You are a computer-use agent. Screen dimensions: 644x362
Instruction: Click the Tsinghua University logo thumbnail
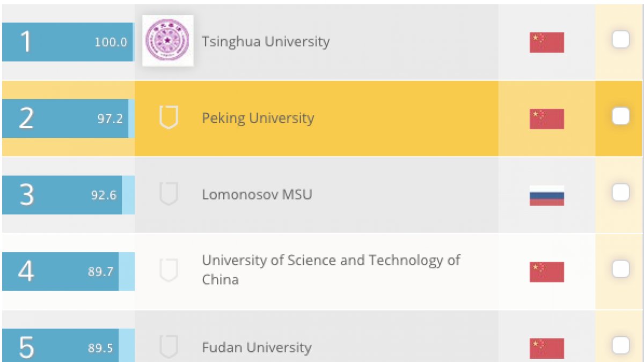point(167,41)
